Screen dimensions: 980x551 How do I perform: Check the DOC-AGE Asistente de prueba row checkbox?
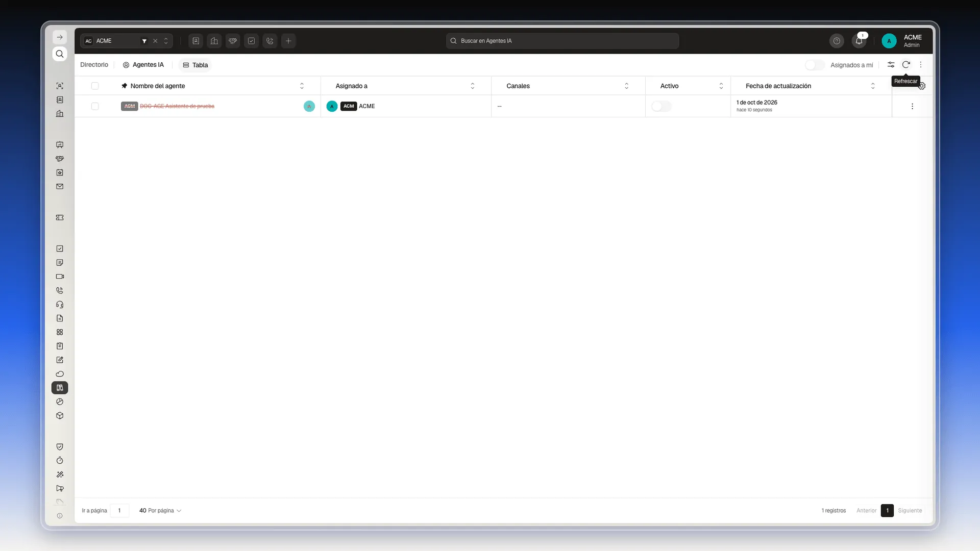pos(95,106)
